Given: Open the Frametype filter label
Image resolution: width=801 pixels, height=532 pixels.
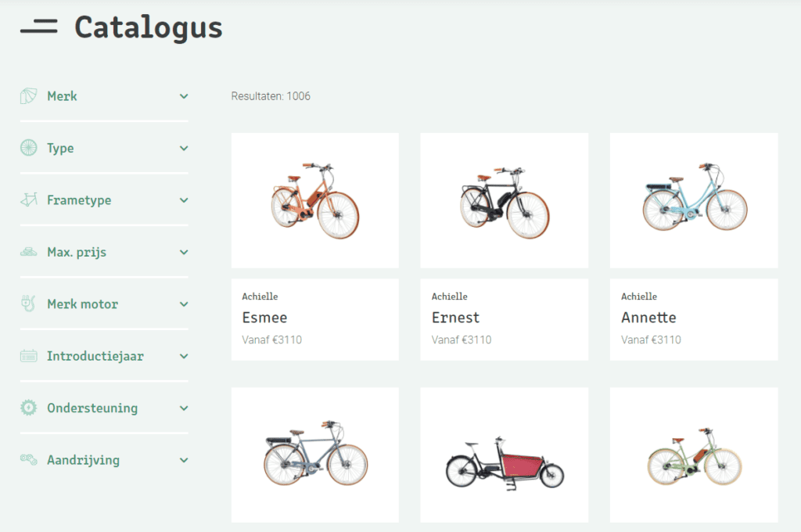Looking at the screenshot, I should (79, 200).
